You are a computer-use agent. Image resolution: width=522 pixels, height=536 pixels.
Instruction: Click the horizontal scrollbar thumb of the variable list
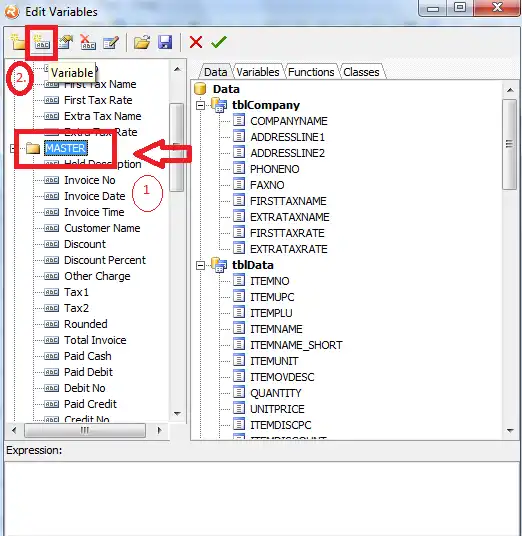click(85, 430)
